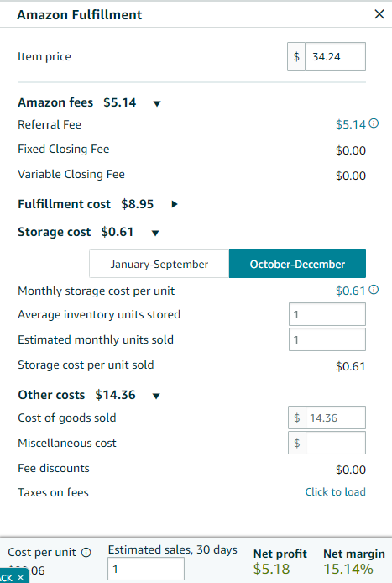Collapse the Amazon fees section

tap(157, 103)
